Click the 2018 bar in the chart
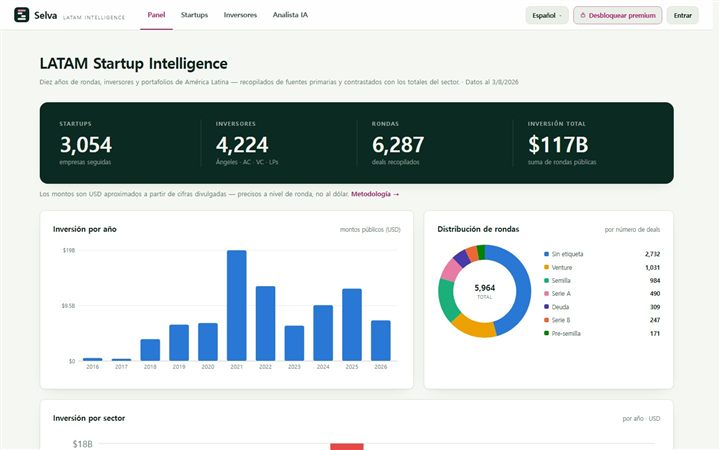Image resolution: width=720 pixels, height=450 pixels. point(150,350)
